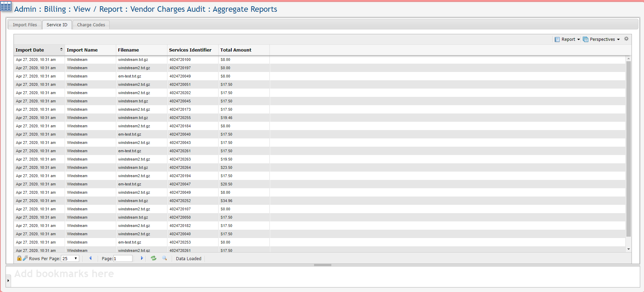Open the Import Files tab
Image resolution: width=644 pixels, height=292 pixels.
[25, 25]
